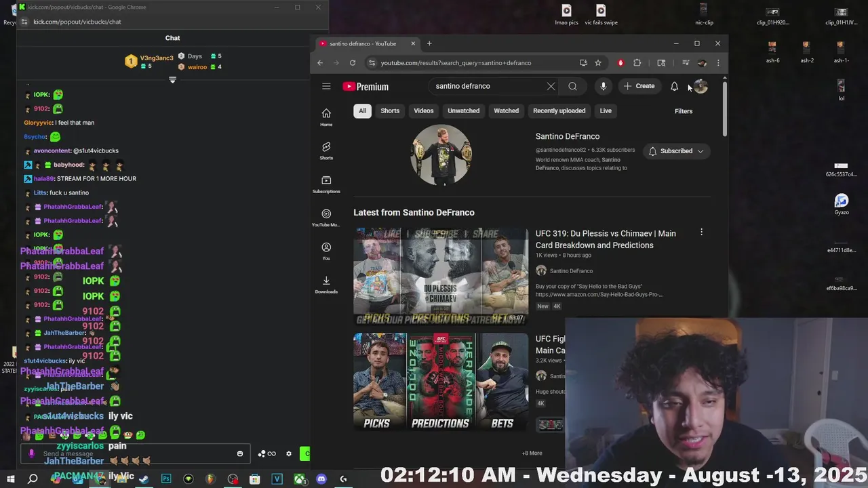
Task: Expand +8 More results
Action: 532,453
